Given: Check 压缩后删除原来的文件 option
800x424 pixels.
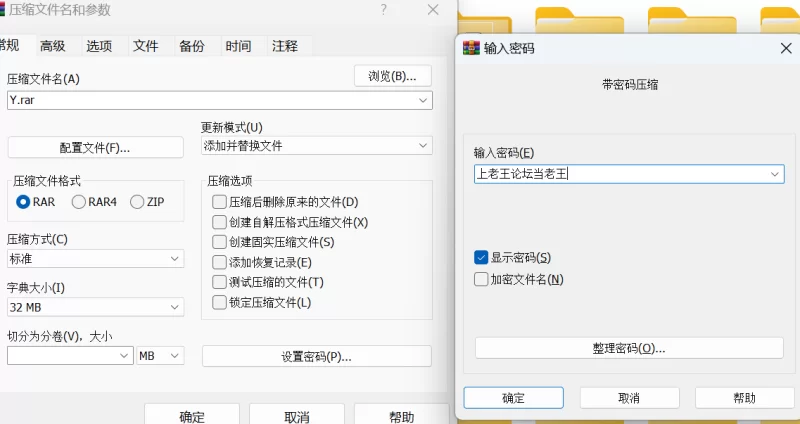Looking at the screenshot, I should (x=219, y=202).
